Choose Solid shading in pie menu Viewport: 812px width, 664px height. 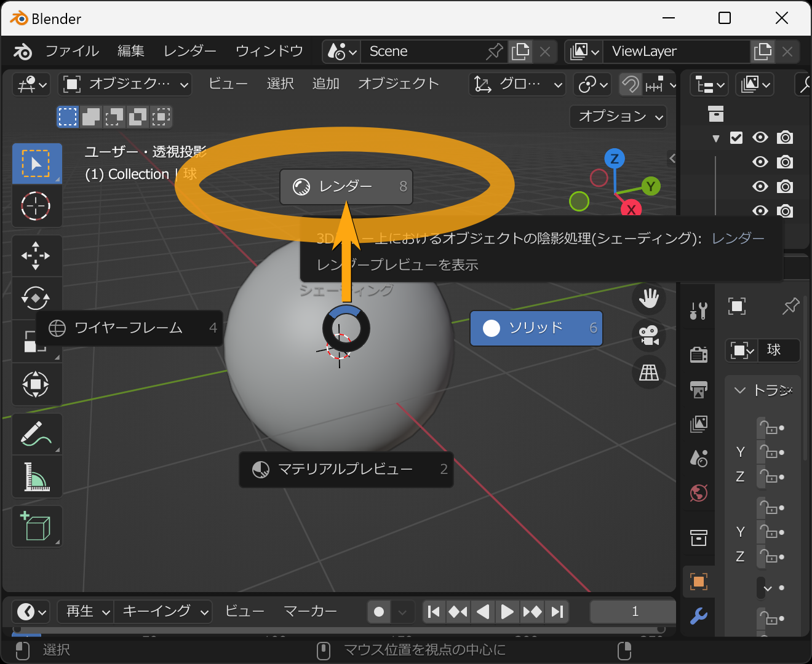click(536, 328)
